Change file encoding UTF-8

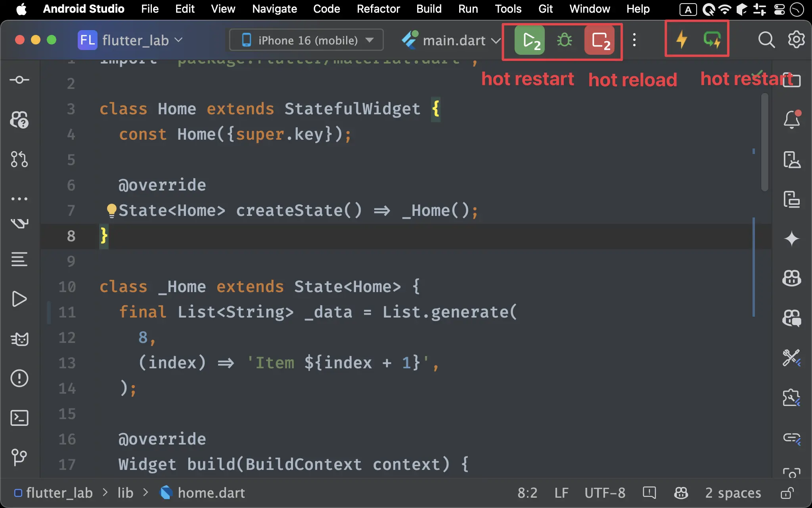pos(605,493)
